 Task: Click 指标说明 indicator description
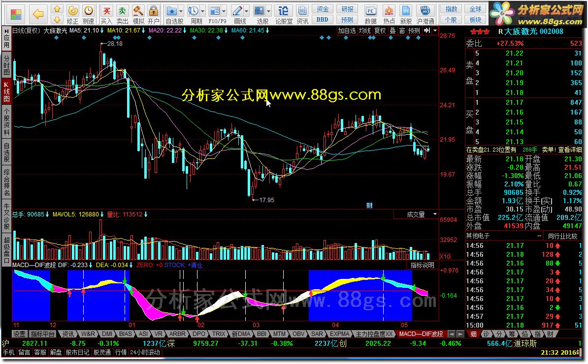click(x=422, y=265)
